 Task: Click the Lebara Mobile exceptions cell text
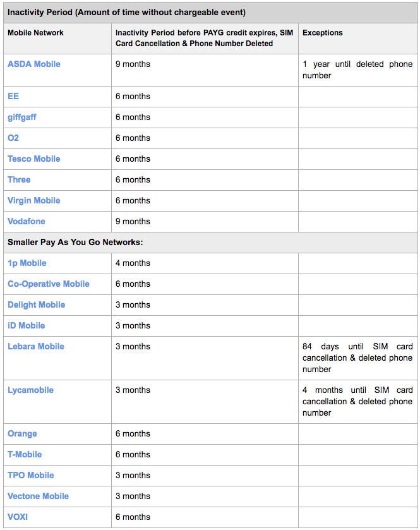[357, 358]
